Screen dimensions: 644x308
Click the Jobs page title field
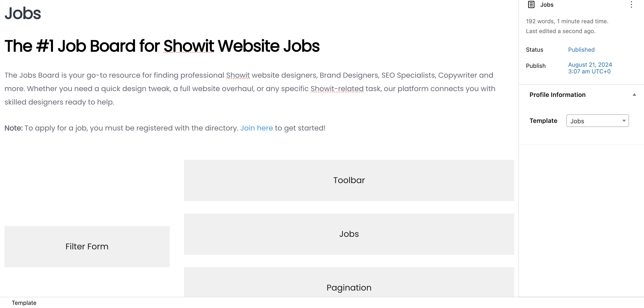[23, 13]
